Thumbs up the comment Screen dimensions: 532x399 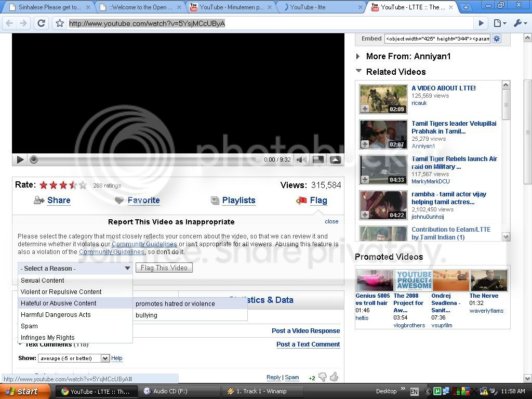334,377
